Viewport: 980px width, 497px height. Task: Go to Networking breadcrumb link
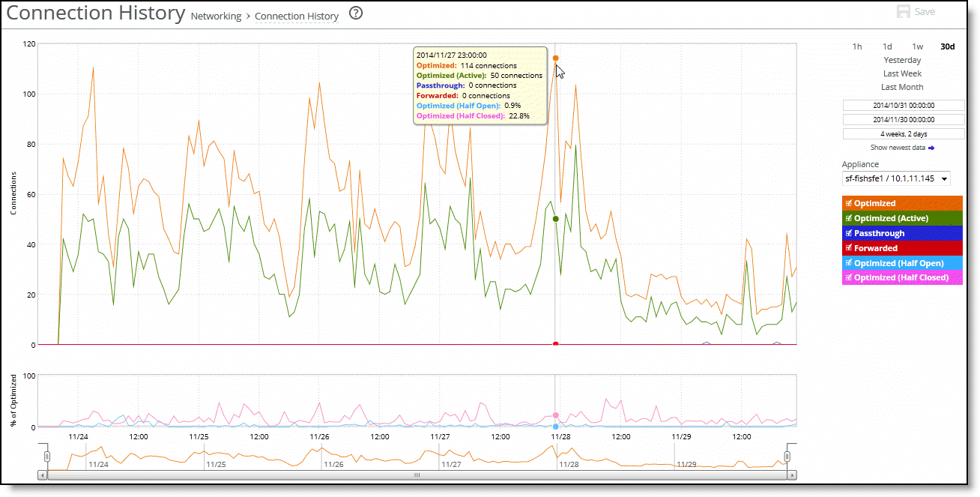pos(216,16)
